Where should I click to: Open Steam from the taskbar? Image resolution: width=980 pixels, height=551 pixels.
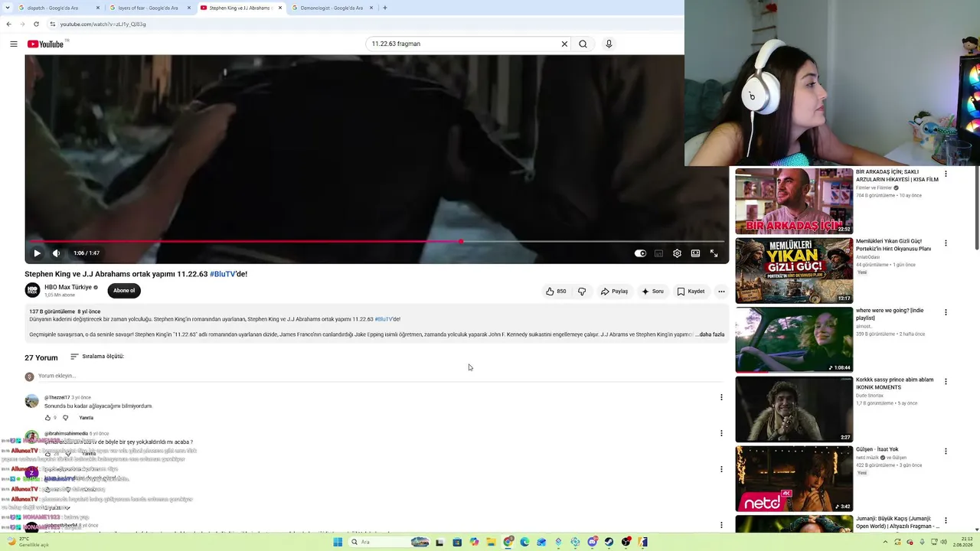click(609, 542)
